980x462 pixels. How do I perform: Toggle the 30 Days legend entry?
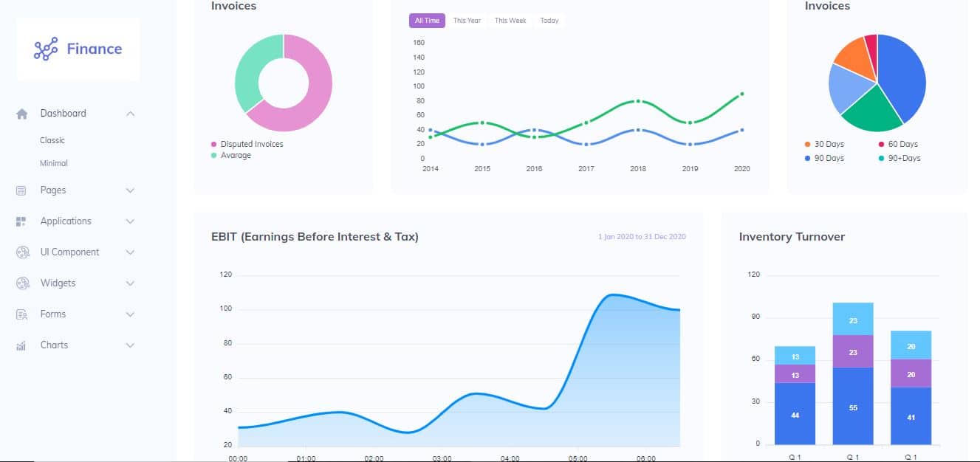(823, 144)
